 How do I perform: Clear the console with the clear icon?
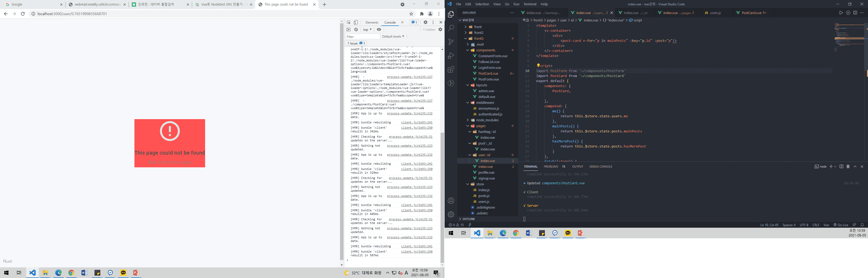point(356,30)
